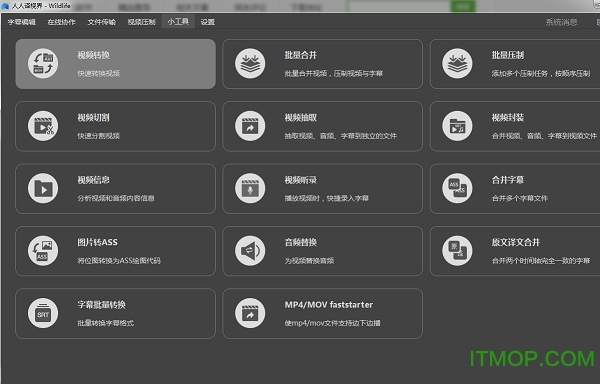Screen dimensions: 600x384
Task: Open 系统消息 in the top bar
Action: click(561, 22)
